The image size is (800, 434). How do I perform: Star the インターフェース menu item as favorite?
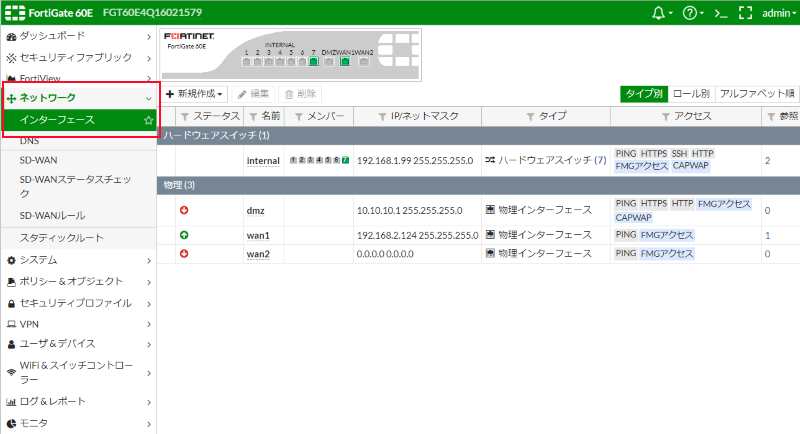[148, 120]
